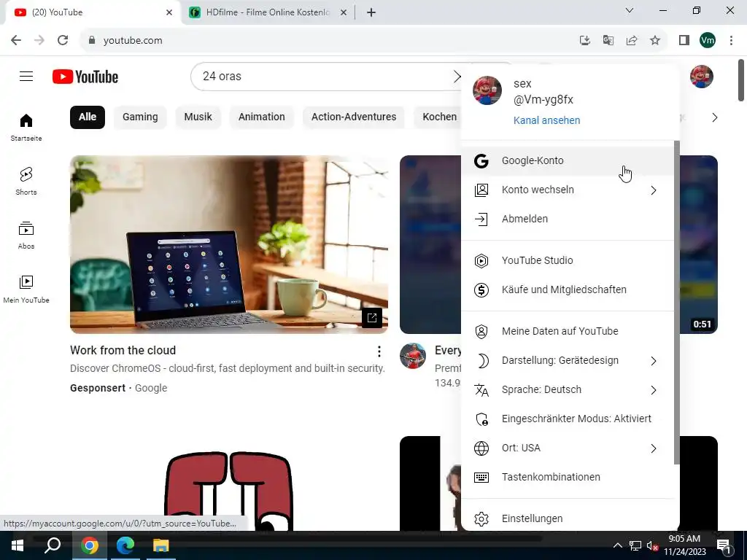Select the Animation filter chip
The height and width of the screenshot is (560, 747).
pyautogui.click(x=262, y=117)
